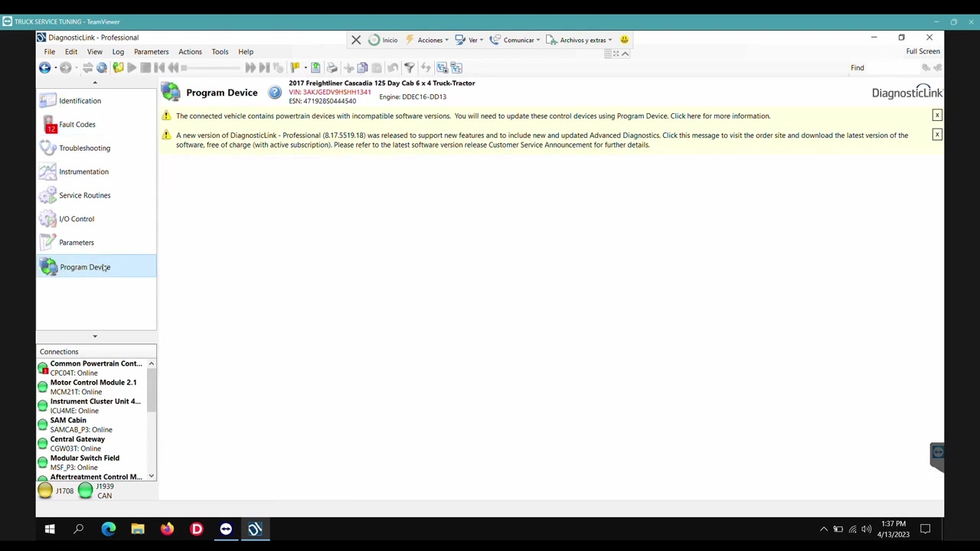
Task: Open the Tools menu
Action: (x=220, y=52)
